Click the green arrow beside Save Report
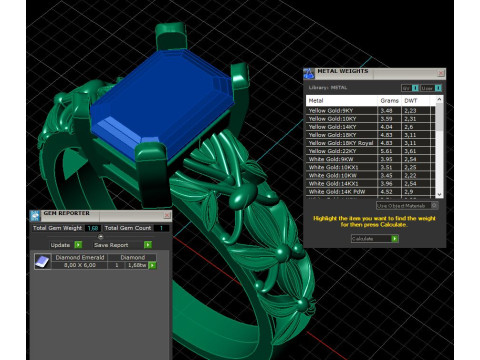 [x=148, y=245]
